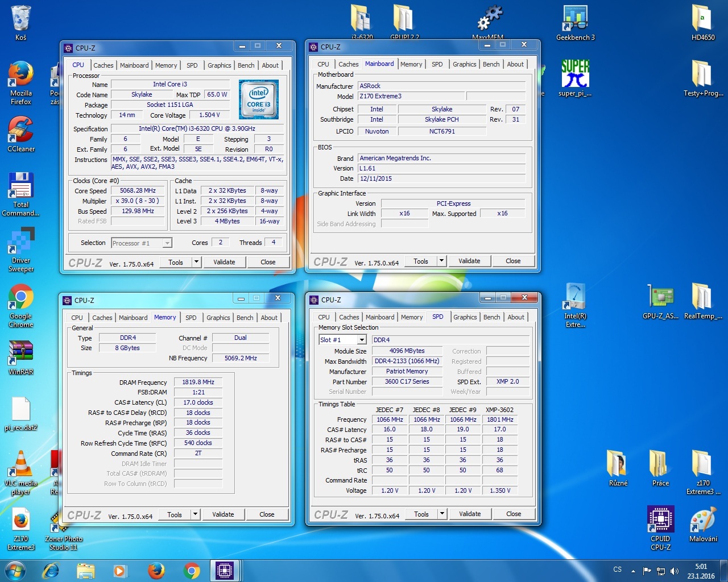
Task: Select the WinRAR desktop icon
Action: [20, 358]
